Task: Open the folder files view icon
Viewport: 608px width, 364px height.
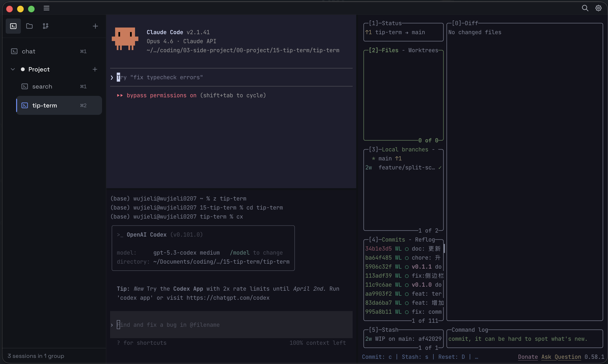Action: pos(29,26)
